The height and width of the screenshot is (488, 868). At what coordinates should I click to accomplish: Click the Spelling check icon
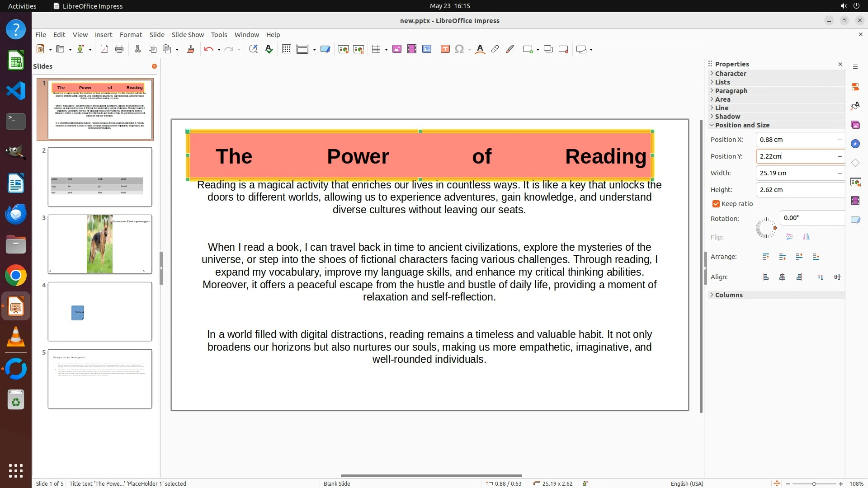269,49
